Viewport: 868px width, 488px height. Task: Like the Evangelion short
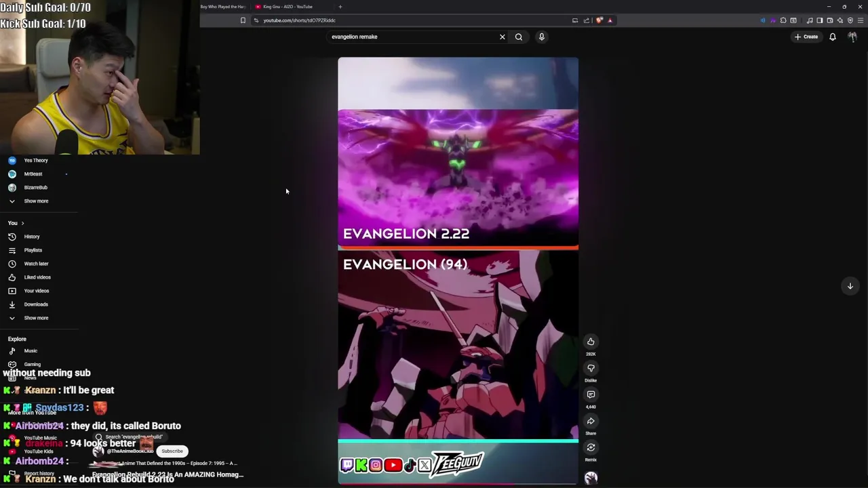[591, 342]
